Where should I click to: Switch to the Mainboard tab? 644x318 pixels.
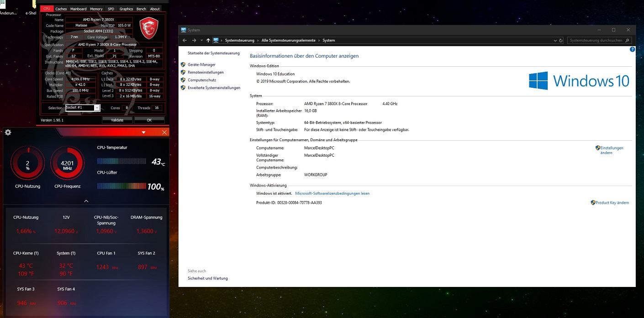(78, 9)
